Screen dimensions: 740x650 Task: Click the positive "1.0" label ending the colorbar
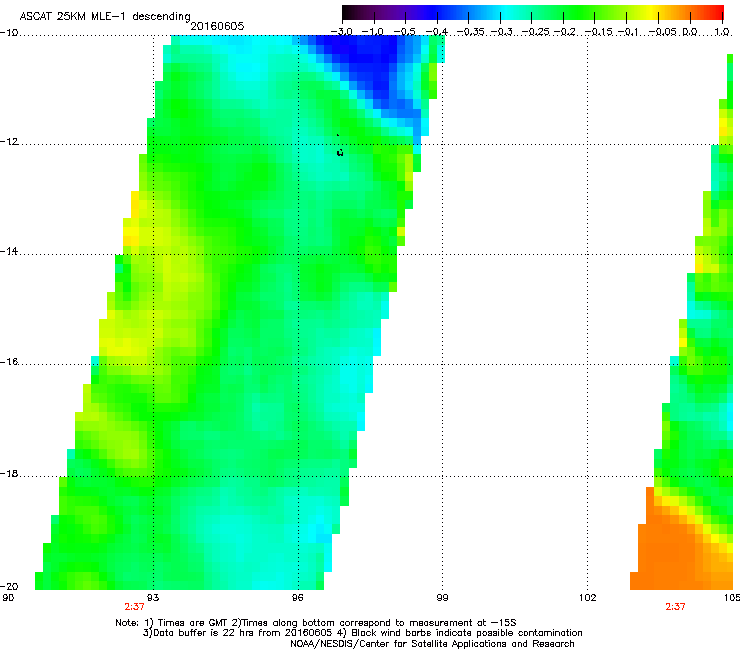click(722, 32)
